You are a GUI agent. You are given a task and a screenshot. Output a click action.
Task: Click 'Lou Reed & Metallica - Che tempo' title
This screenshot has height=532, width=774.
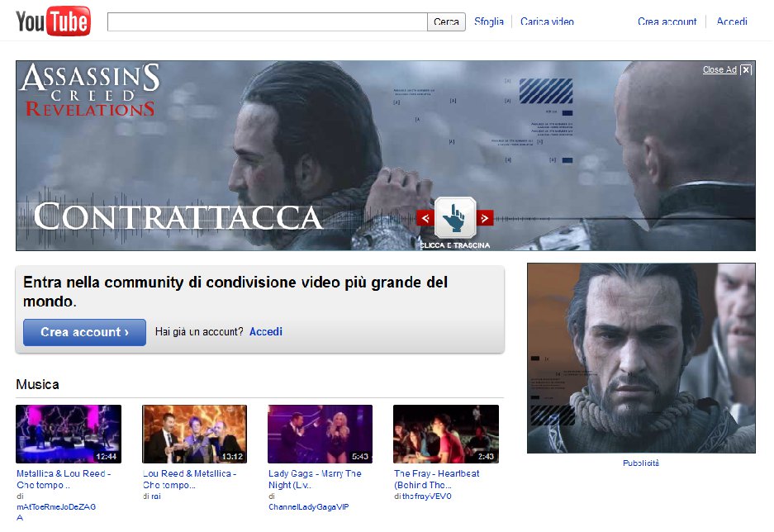(189, 479)
